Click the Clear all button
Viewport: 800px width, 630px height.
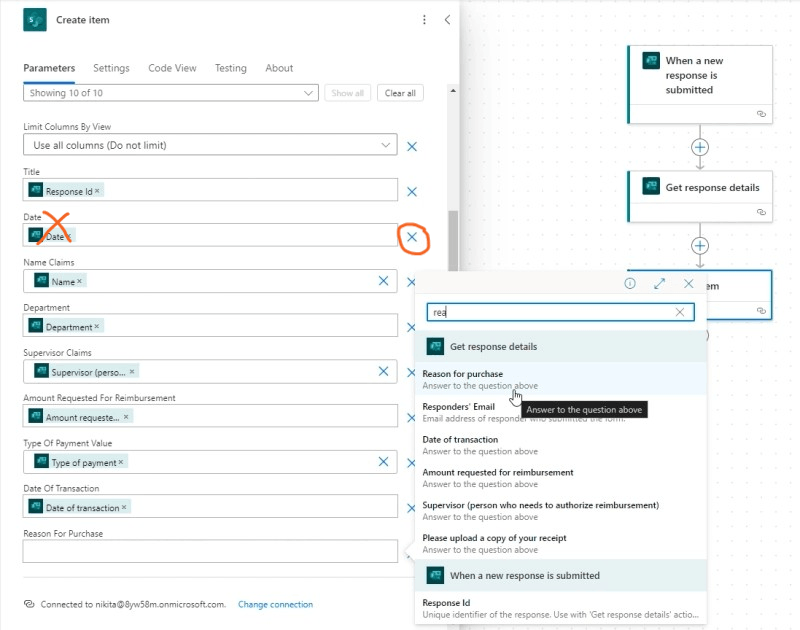(x=400, y=93)
